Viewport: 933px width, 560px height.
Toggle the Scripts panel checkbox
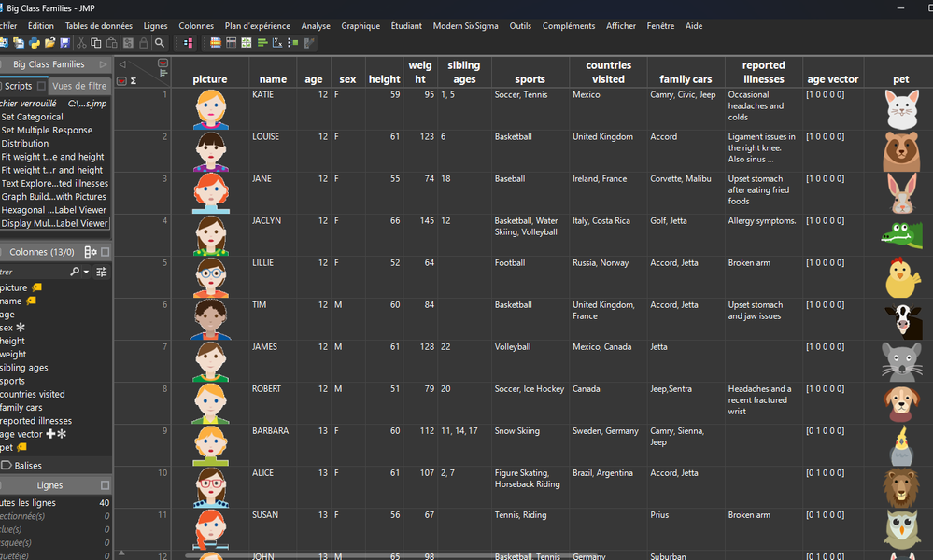[x=41, y=86]
